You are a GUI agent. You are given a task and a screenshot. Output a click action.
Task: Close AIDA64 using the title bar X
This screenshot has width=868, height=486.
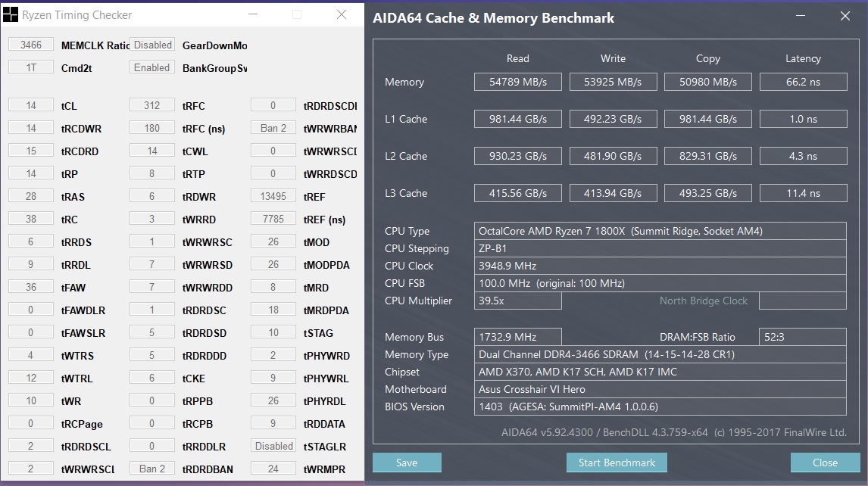[x=845, y=17]
